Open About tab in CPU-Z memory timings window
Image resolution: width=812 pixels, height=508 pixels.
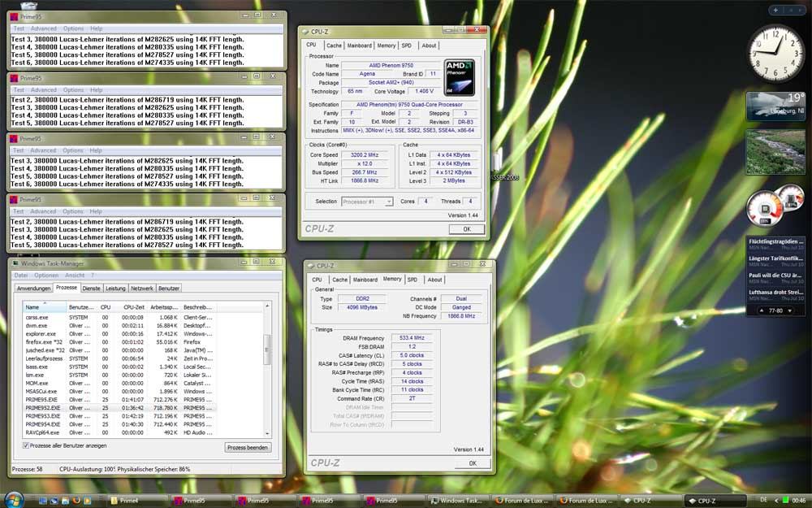click(434, 280)
